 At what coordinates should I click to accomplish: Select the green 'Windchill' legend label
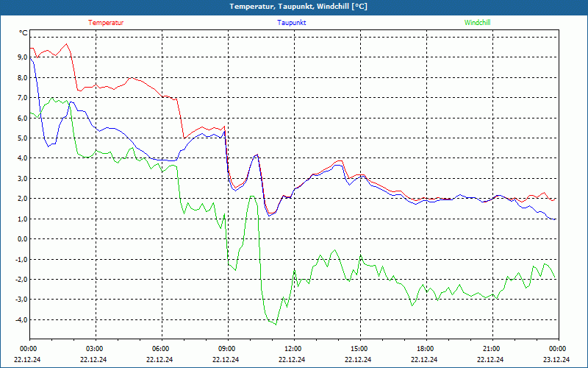477,23
